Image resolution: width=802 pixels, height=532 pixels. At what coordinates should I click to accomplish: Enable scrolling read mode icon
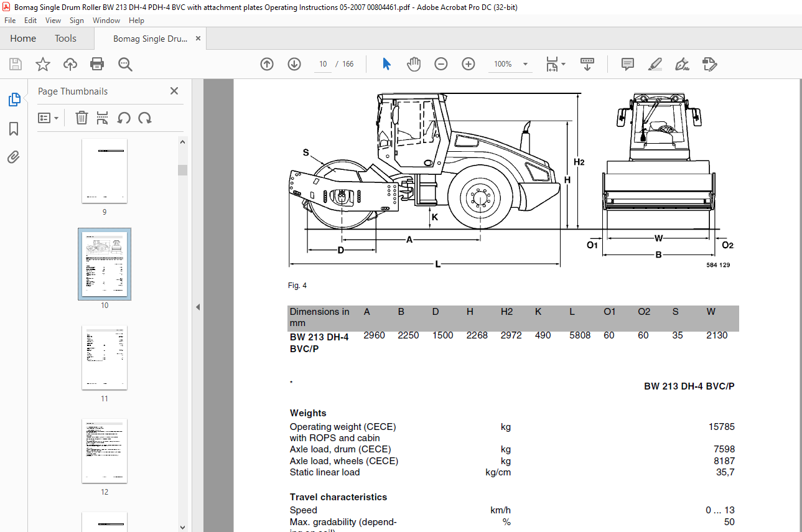pyautogui.click(x=587, y=64)
